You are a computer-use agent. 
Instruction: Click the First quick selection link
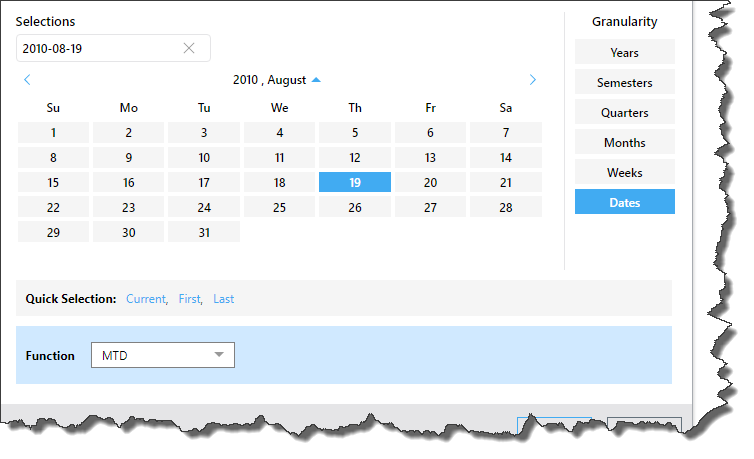tap(190, 299)
